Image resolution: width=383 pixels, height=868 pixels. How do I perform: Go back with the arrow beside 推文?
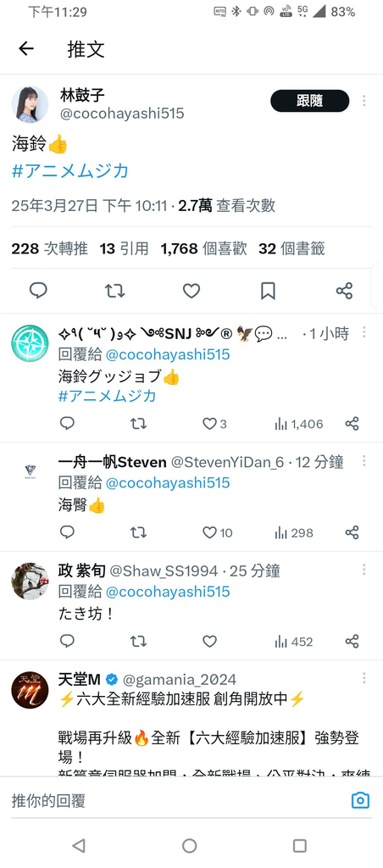coord(26,48)
